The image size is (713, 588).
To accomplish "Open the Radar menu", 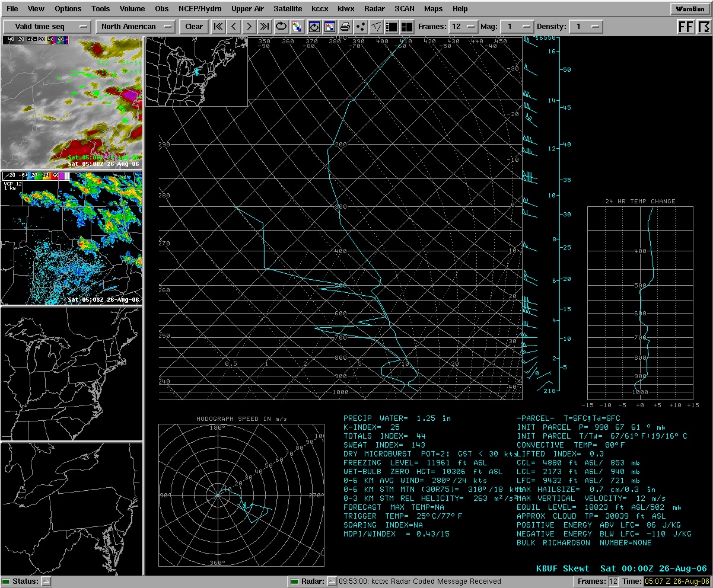I will tap(375, 9).
